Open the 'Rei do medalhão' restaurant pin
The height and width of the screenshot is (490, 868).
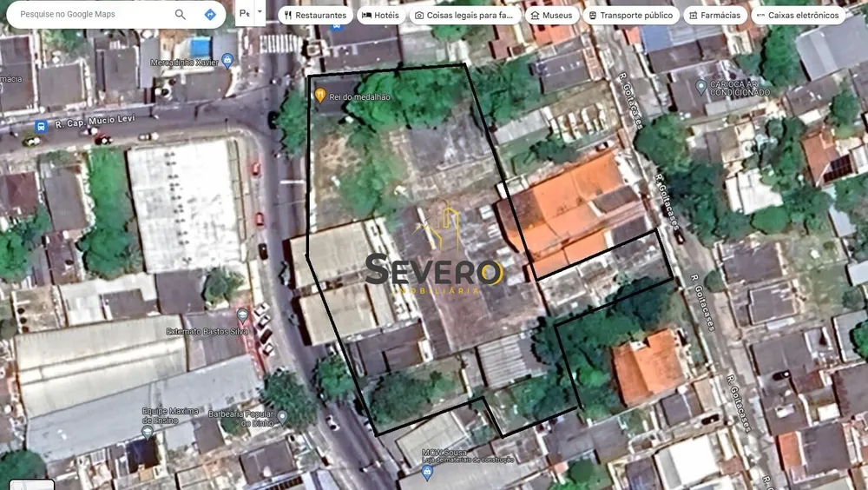[x=320, y=96]
